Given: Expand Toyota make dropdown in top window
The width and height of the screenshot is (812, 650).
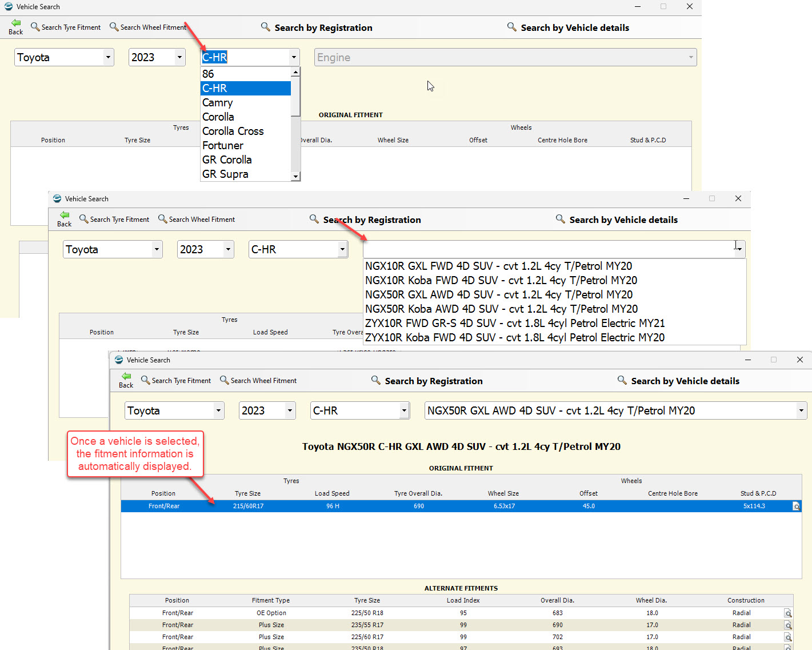Looking at the screenshot, I should pyautogui.click(x=108, y=57).
